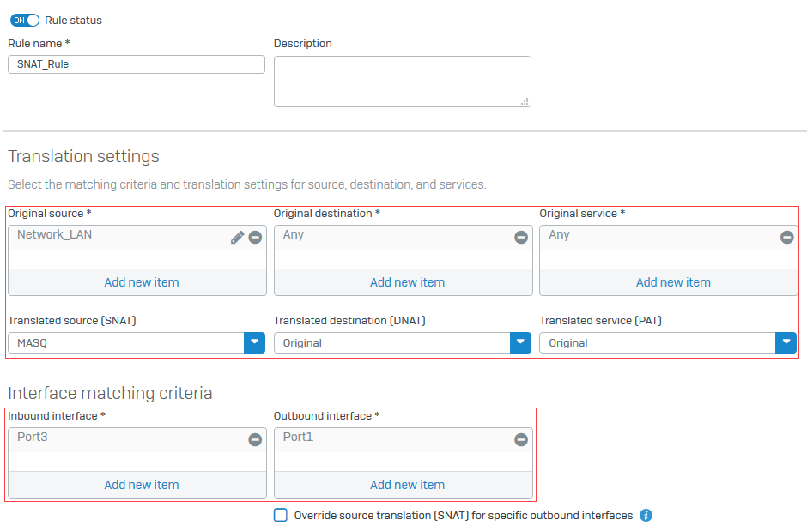The width and height of the screenshot is (807, 532).
Task: Remove Port1 from Outbound interface
Action: coord(521,439)
